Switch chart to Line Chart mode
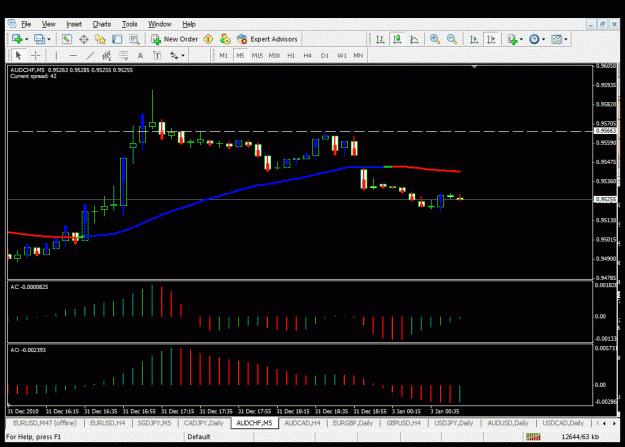 [415, 39]
